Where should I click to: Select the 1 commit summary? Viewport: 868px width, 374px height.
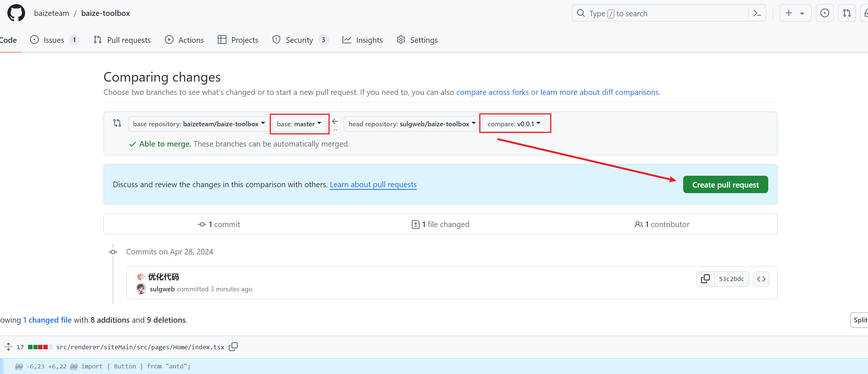(x=219, y=224)
